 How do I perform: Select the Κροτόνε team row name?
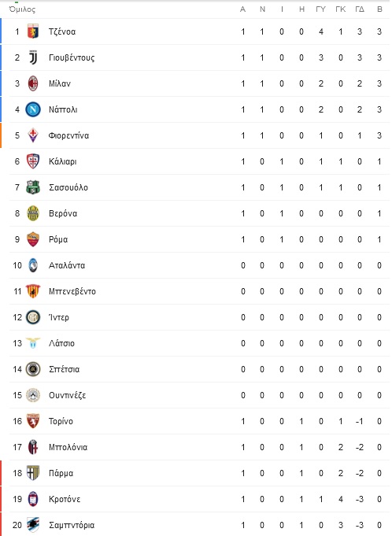65,500
